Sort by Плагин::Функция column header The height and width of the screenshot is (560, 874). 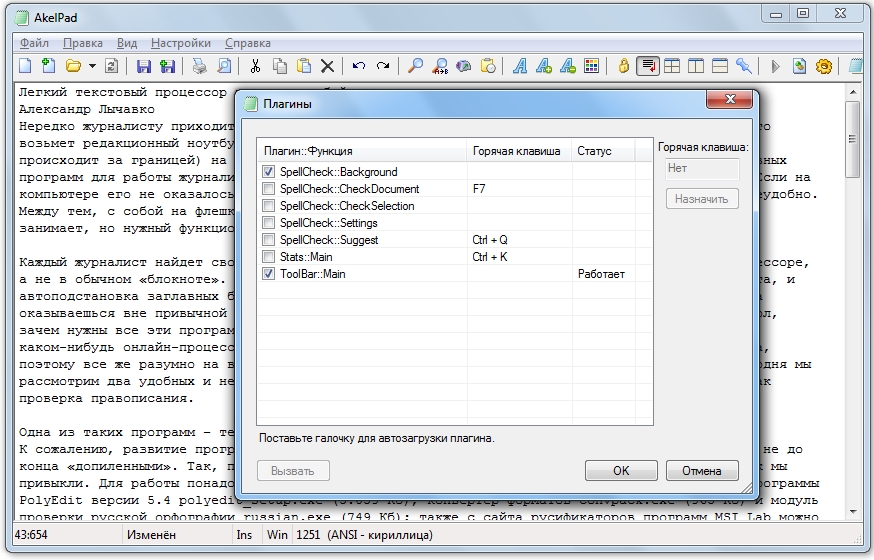point(362,150)
